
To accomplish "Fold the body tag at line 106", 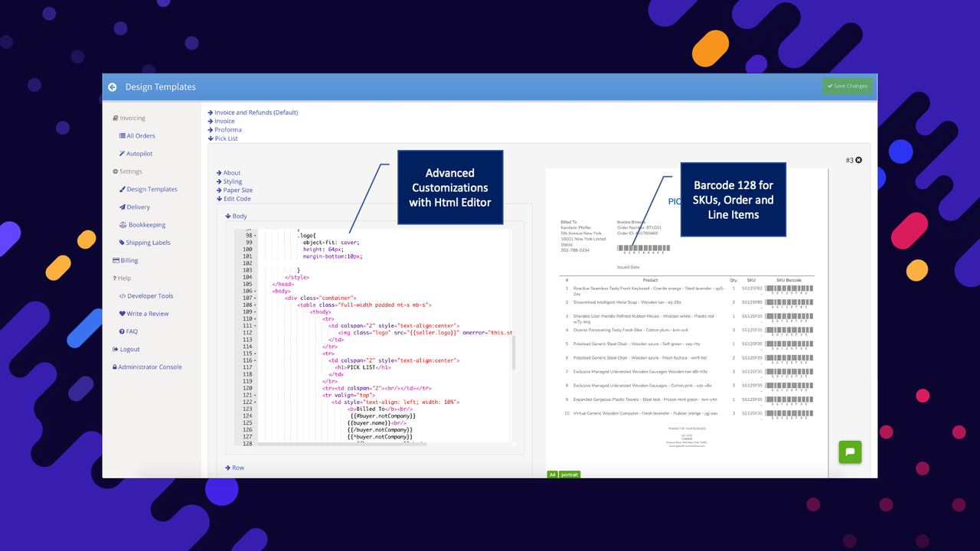I will pos(255,291).
